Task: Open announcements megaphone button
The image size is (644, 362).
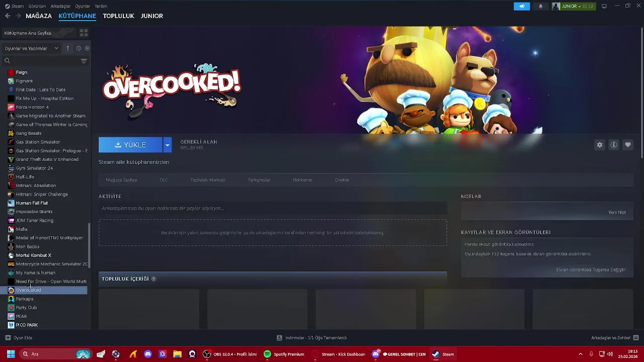Action: coord(522,6)
